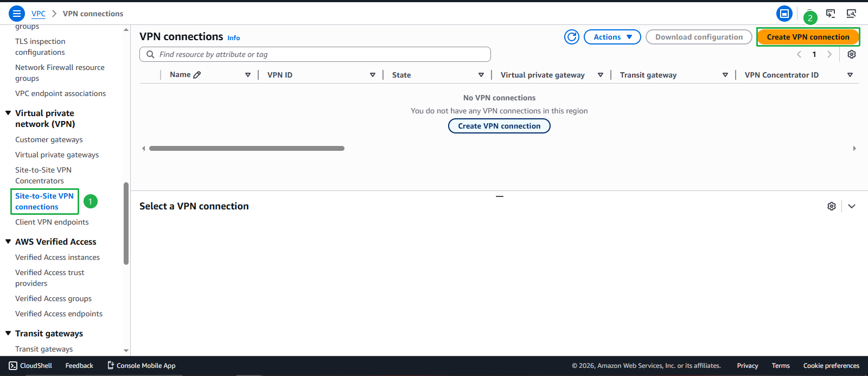868x376 pixels.
Task: Click the sidebar vertical scrollbar thumb
Action: [x=126, y=224]
